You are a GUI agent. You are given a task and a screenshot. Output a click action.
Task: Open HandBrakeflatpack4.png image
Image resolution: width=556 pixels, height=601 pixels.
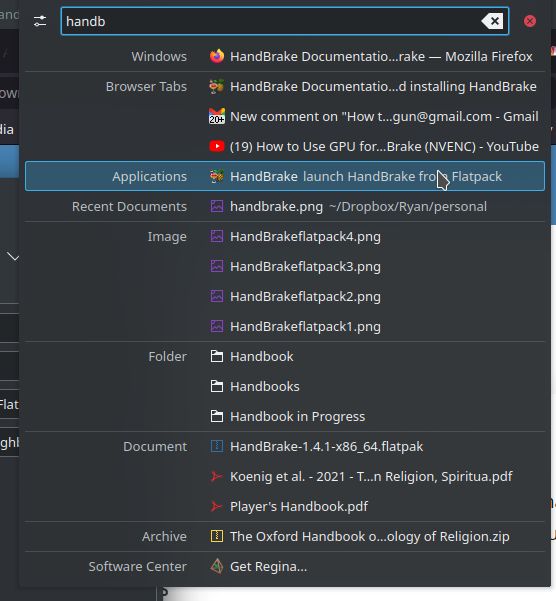305,236
